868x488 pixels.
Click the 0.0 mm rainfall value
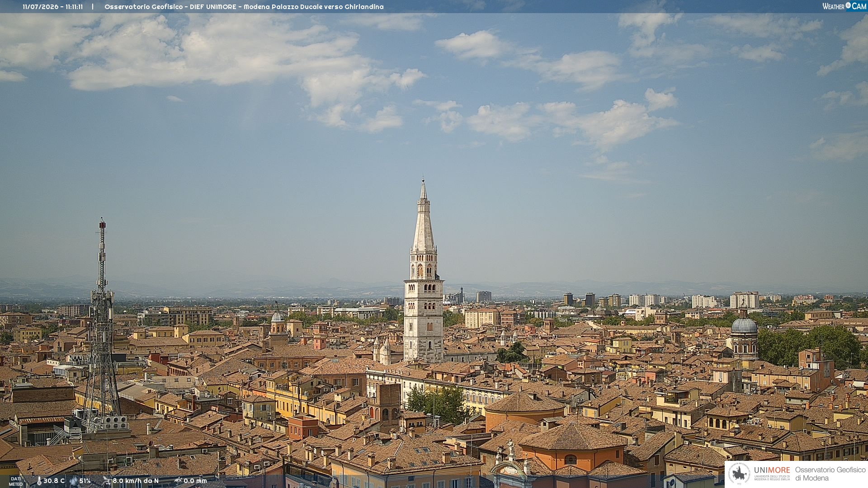pyautogui.click(x=195, y=481)
